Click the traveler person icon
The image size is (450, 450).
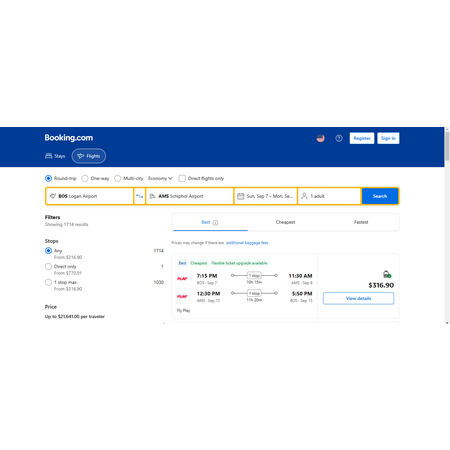(304, 196)
